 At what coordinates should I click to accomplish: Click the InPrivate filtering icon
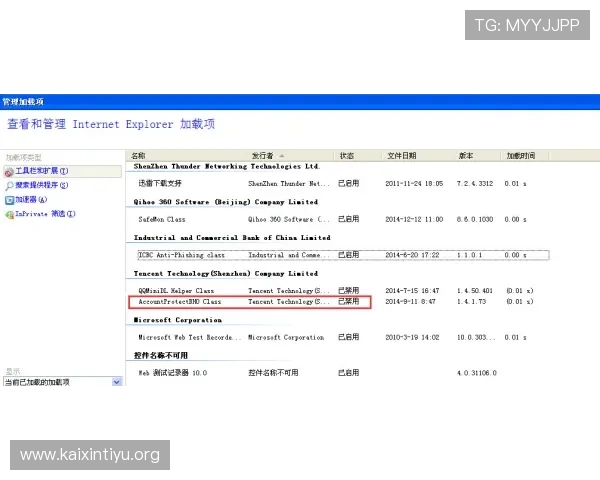point(9,214)
